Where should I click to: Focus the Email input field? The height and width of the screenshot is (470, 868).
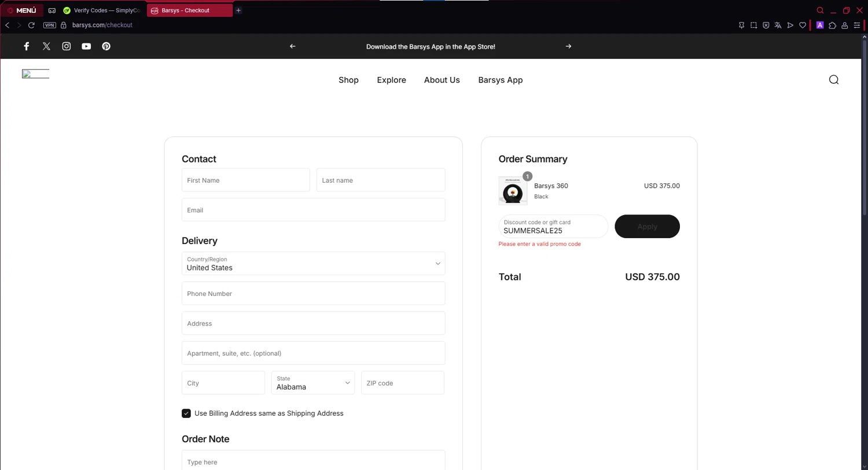pos(313,210)
